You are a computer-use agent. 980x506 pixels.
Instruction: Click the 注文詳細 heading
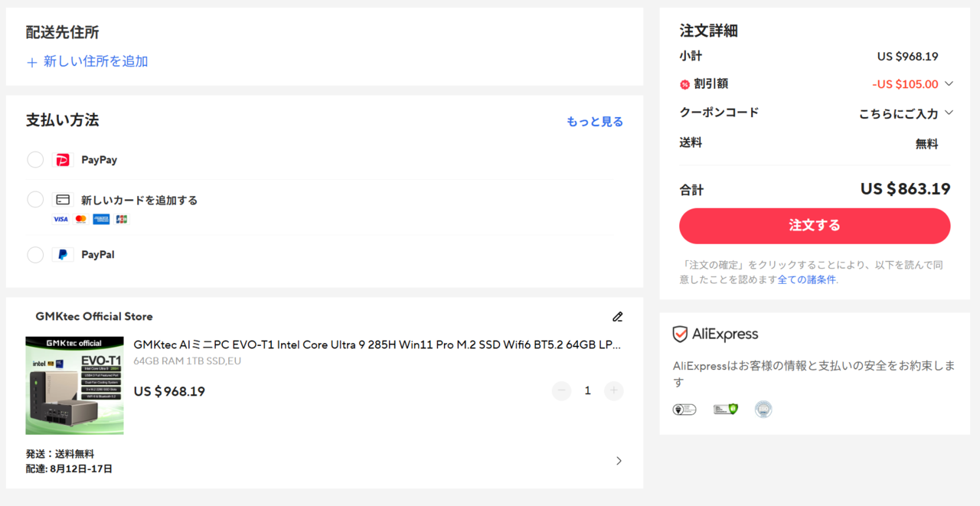click(709, 31)
